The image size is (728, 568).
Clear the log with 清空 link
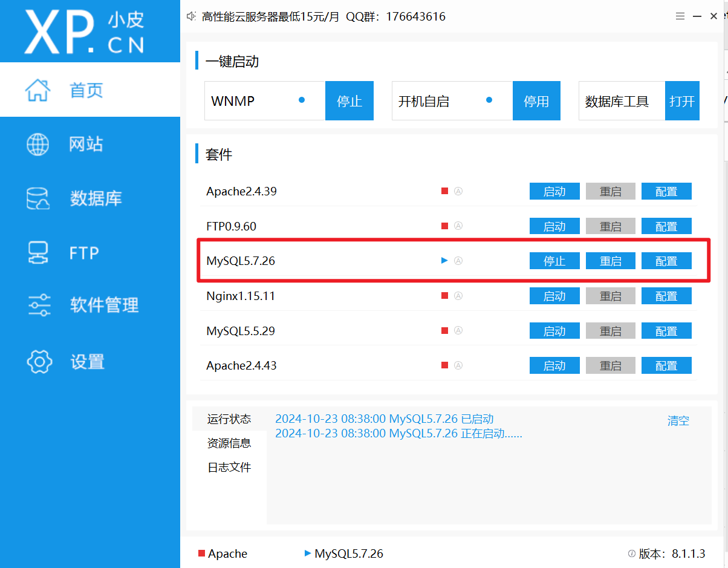[678, 420]
